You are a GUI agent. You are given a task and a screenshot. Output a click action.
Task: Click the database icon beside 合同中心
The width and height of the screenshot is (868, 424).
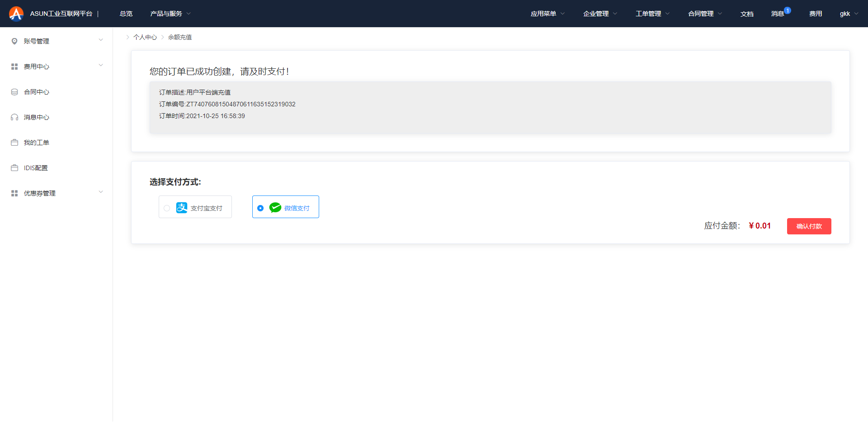point(14,92)
